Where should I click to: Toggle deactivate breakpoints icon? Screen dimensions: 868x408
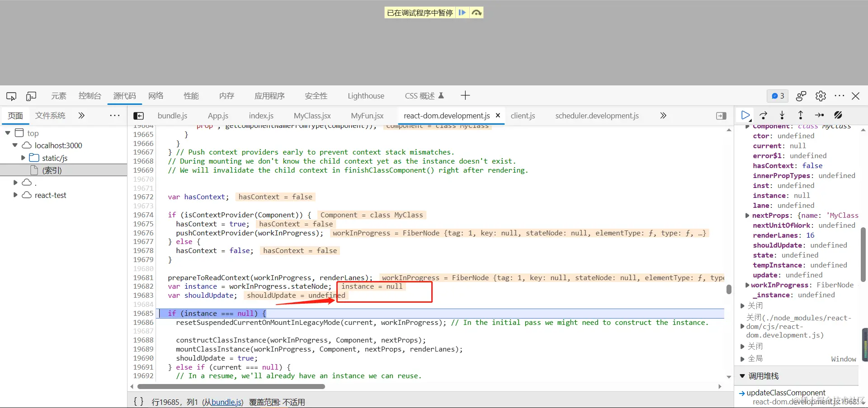838,115
